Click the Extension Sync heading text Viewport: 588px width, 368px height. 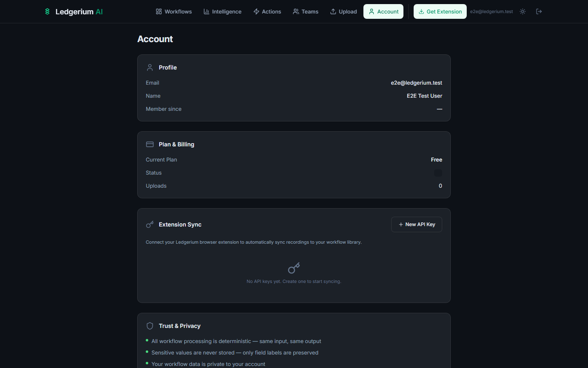[x=180, y=224]
